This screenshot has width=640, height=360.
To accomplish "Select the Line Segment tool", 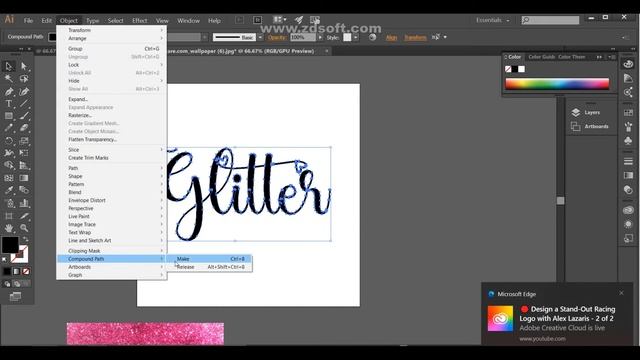I will (24, 104).
